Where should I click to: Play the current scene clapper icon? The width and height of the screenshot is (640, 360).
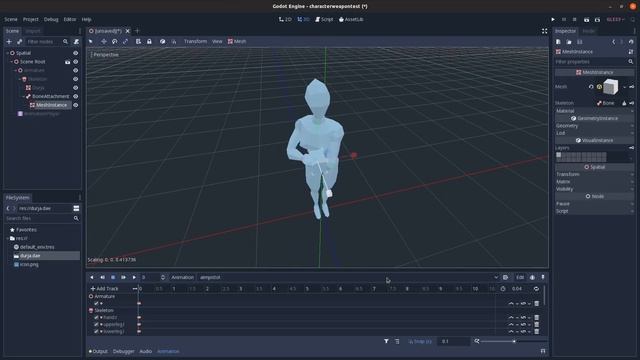(587, 19)
